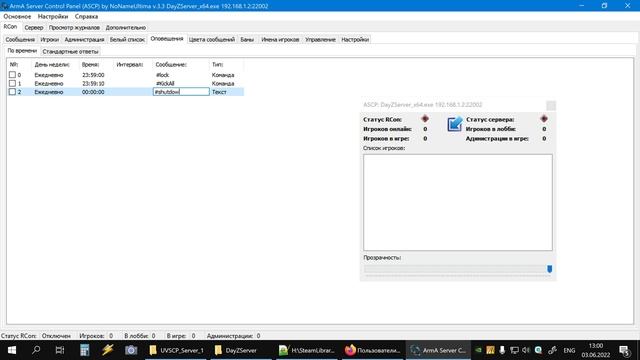Image resolution: width=640 pixels, height=360 pixels.
Task: Click the Список игроков list box
Action: 458,202
